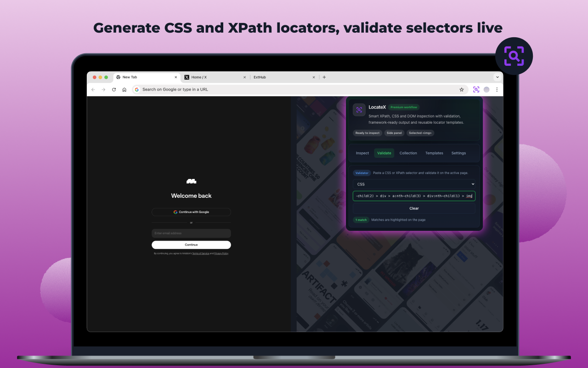Image resolution: width=588 pixels, height=368 pixels.
Task: Open the LocateX extension toolbar icon
Action: coord(476,90)
